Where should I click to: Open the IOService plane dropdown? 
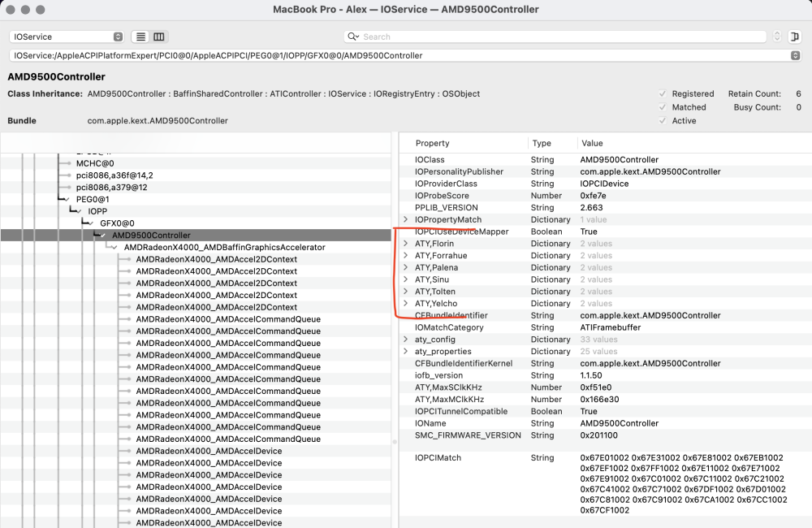(x=67, y=37)
